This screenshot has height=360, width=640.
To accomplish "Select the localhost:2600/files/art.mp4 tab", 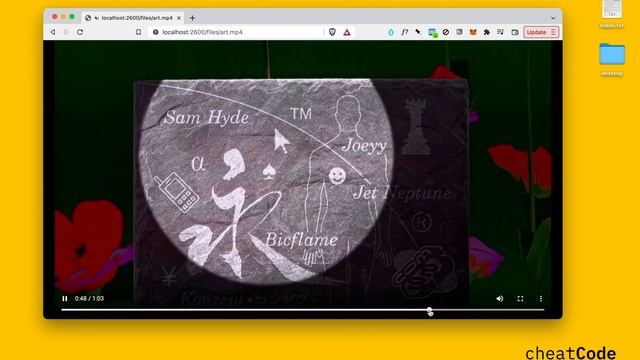I will click(133, 18).
